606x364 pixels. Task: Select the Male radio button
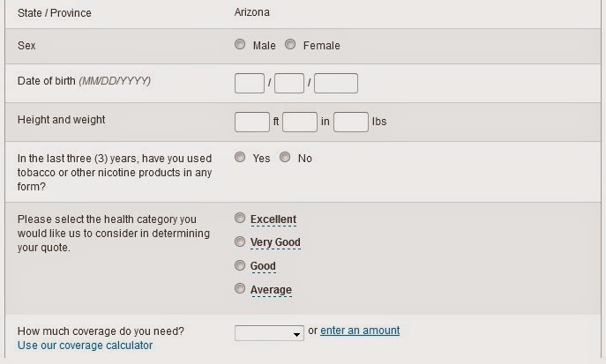[240, 45]
